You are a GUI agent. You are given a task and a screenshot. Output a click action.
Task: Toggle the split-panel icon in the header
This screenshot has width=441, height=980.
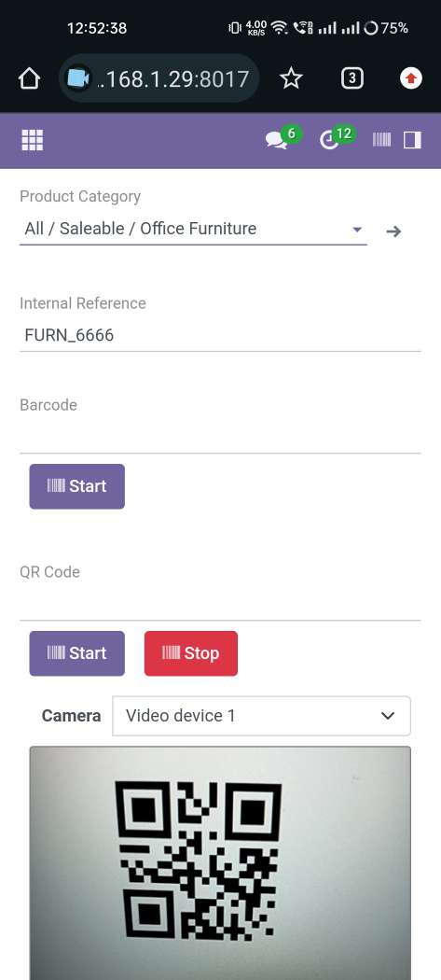412,140
